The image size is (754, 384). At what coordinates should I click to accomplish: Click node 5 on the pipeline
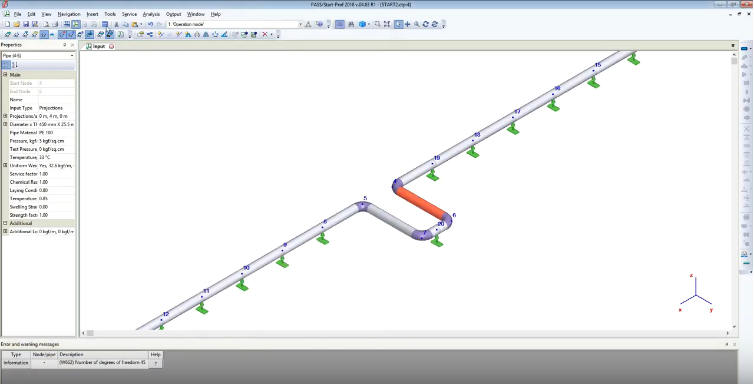(363, 205)
